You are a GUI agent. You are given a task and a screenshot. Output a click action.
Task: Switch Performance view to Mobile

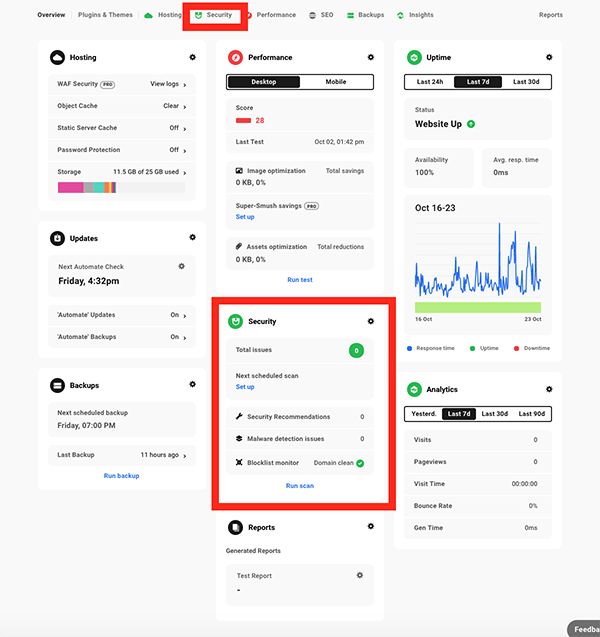click(x=336, y=82)
